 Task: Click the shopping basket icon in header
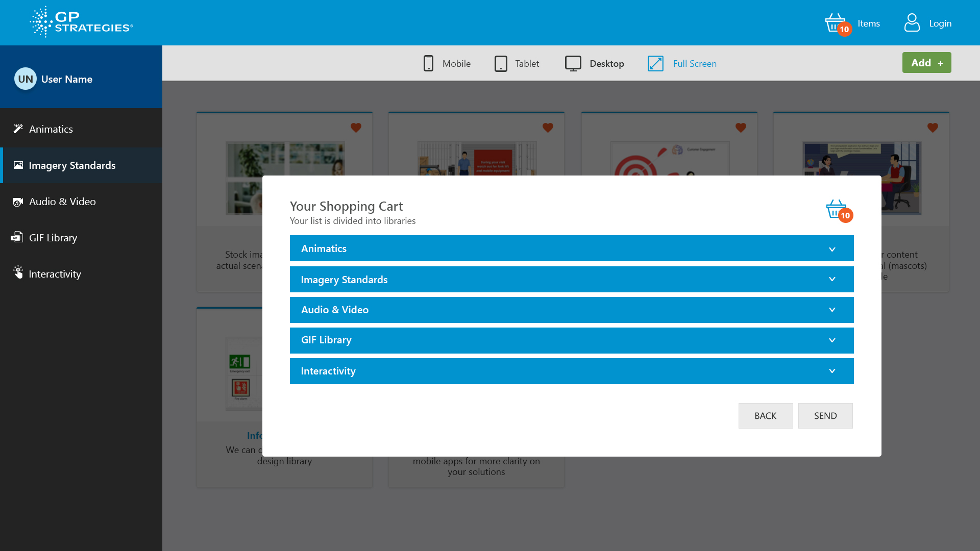(836, 23)
